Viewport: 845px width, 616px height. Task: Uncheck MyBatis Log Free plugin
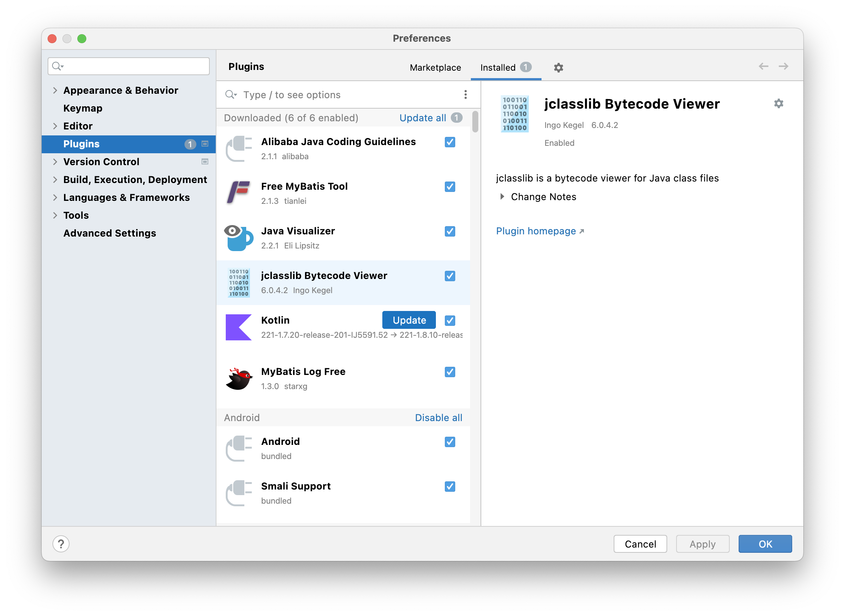450,372
